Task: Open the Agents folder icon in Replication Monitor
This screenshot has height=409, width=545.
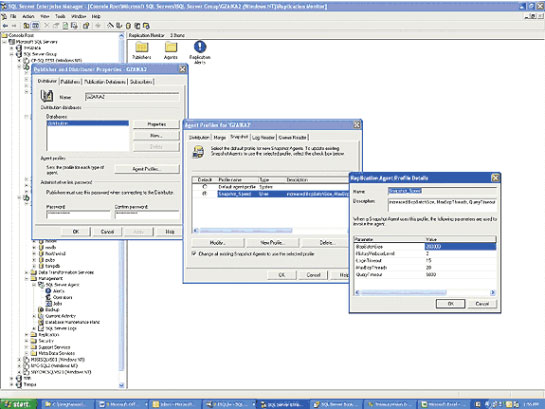Action: tap(171, 47)
